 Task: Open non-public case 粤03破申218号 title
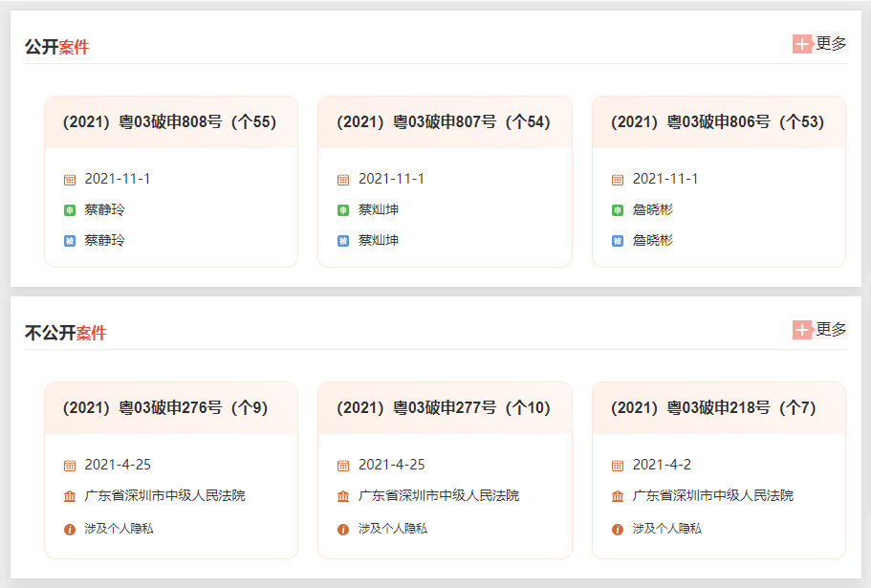coord(713,408)
